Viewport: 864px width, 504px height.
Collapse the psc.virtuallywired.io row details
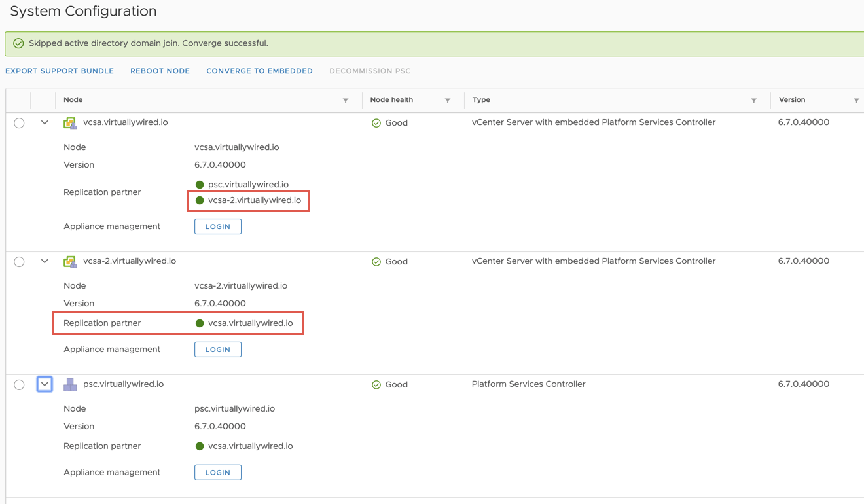point(45,384)
